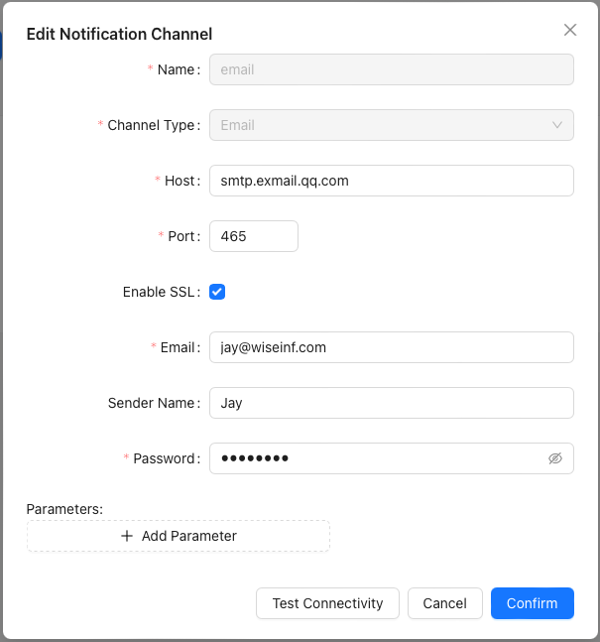600x642 pixels.
Task: Click the Email field with jay@wiseinf.com
Action: tap(391, 347)
